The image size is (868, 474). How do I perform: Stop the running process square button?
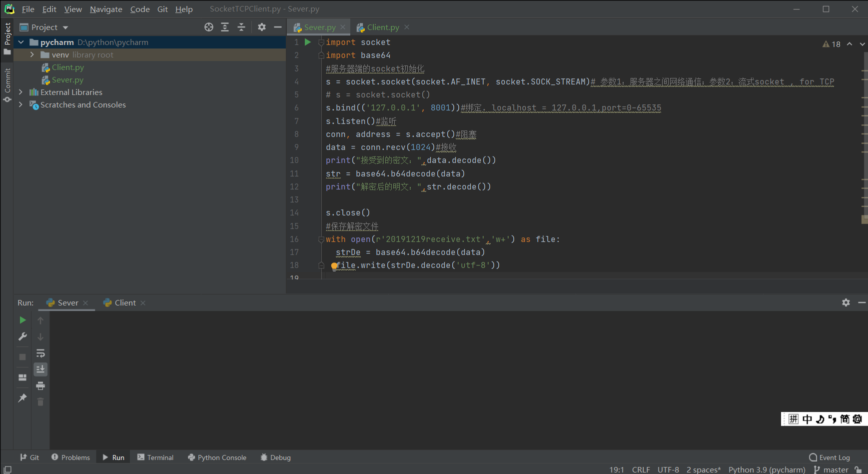click(22, 357)
